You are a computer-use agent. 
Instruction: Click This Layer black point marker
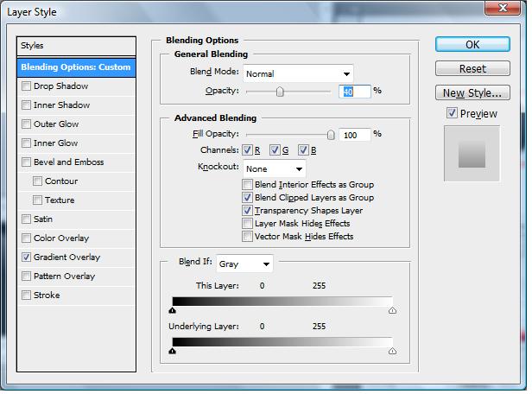click(173, 310)
